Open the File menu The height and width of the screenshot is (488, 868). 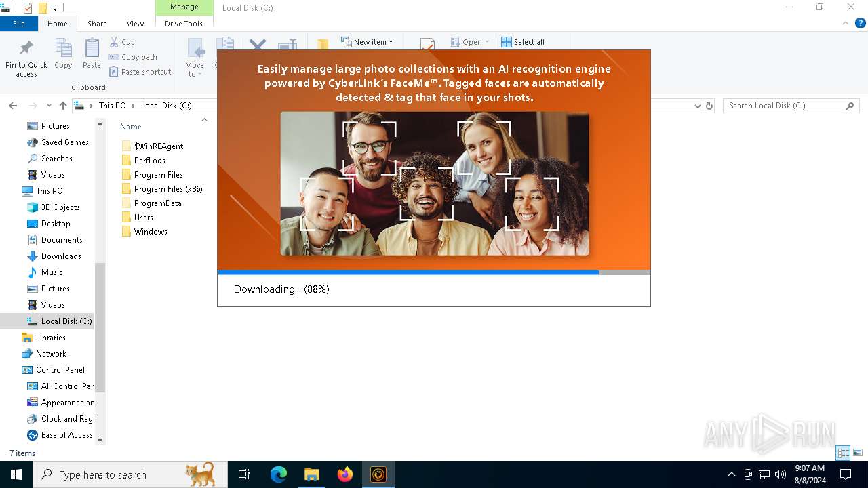[19, 24]
